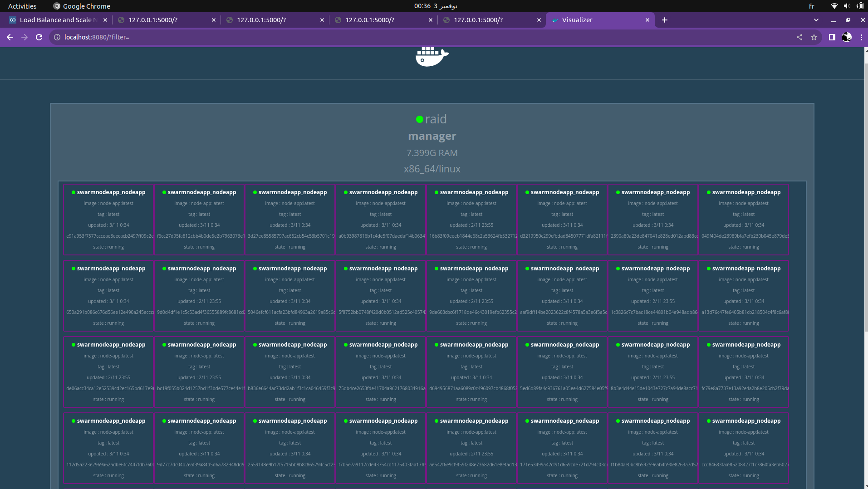Image resolution: width=868 pixels, height=489 pixels.
Task: Select container with ID 16b83f09eeeb
Action: (471, 220)
